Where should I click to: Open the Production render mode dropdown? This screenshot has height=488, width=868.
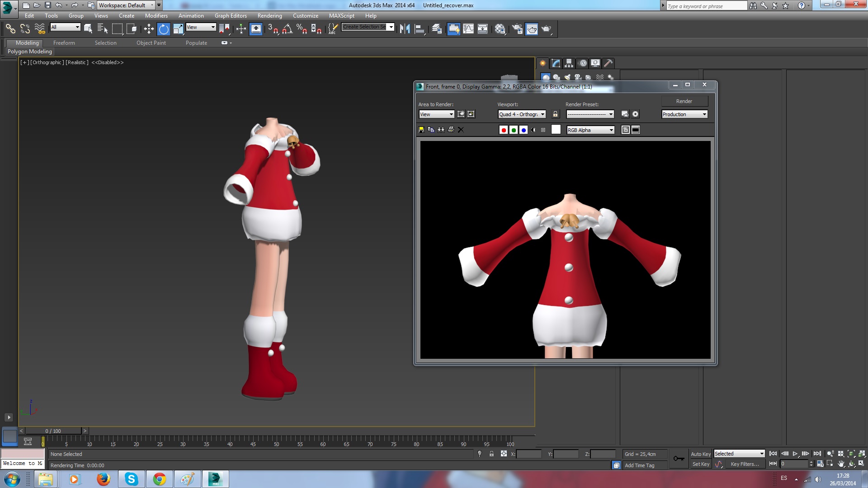click(684, 114)
